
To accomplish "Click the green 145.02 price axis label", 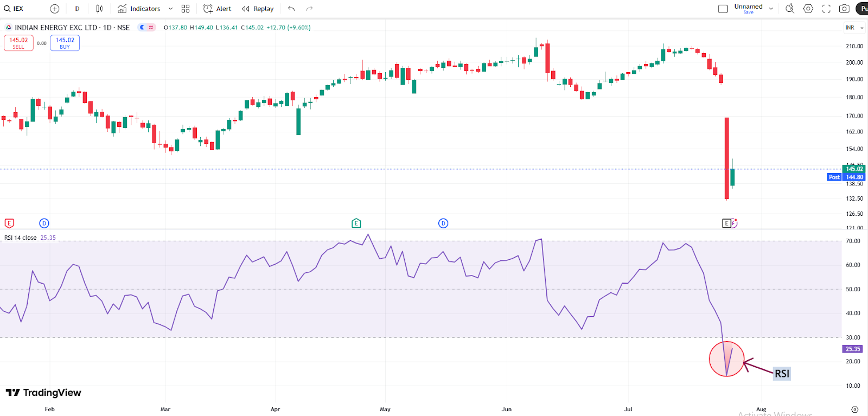I will 854,169.
